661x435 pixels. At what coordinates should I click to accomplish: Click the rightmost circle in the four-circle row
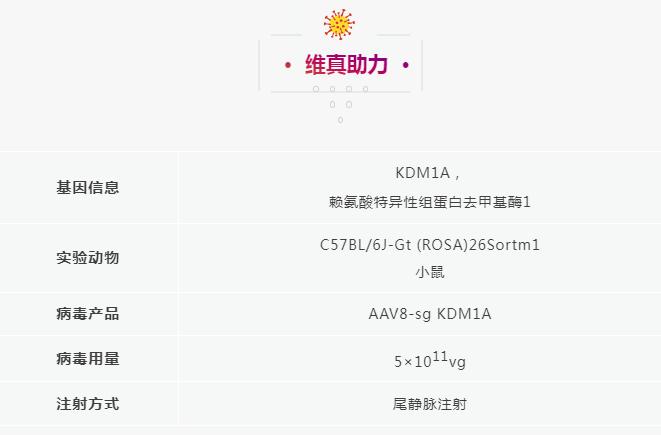tap(365, 89)
